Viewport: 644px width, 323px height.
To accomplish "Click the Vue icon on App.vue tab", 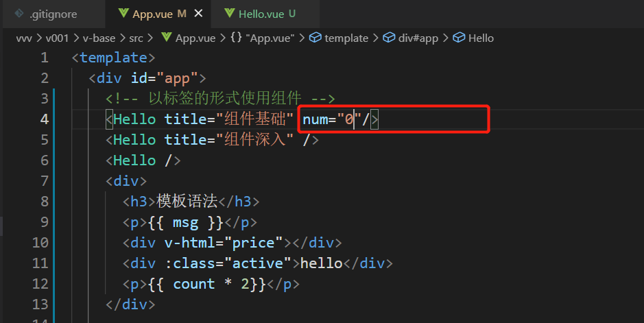I will [x=123, y=14].
